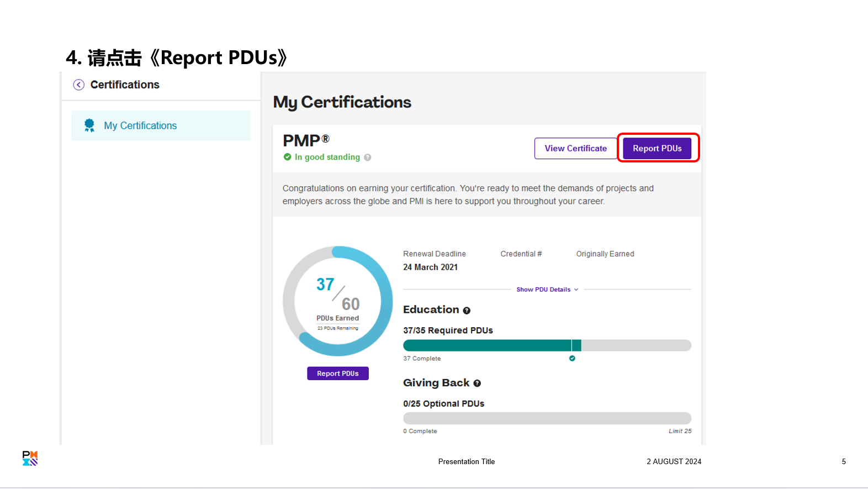Viewport: 868px width, 489px height.
Task: Click the 2 AUGUST 2024 footer date
Action: (x=674, y=461)
